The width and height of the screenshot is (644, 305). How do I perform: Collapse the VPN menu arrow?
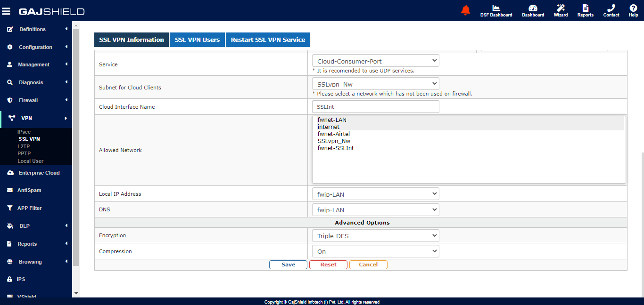point(66,118)
